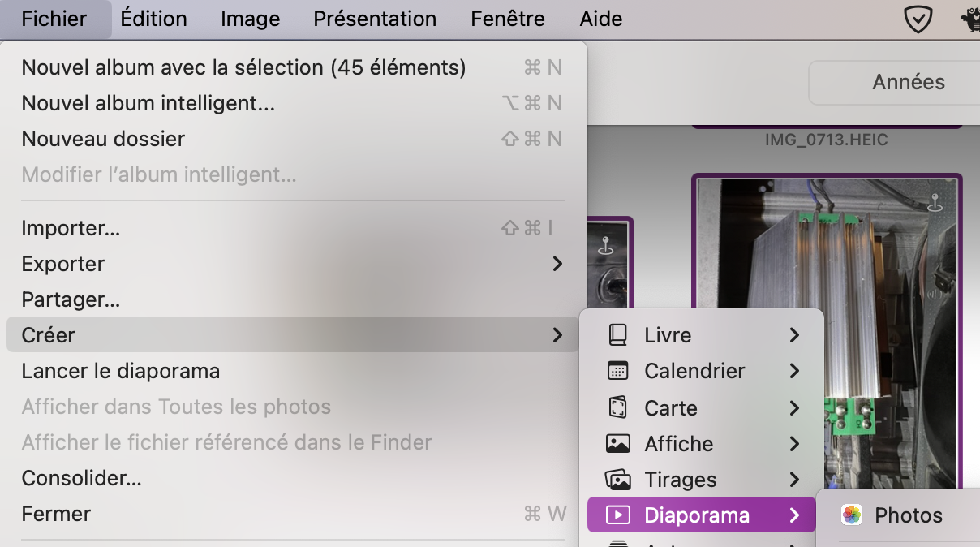The height and width of the screenshot is (547, 980).
Task: Click the Carte card icon
Action: point(618,407)
